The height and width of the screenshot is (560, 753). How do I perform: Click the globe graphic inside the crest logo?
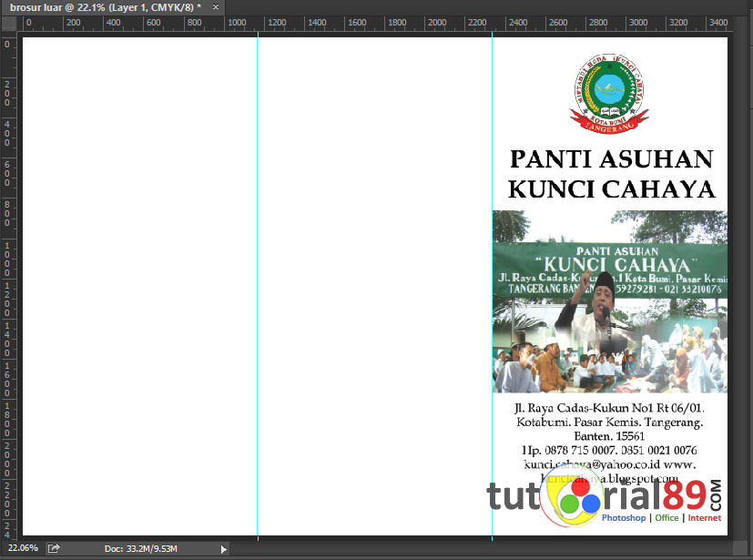pyautogui.click(x=609, y=89)
